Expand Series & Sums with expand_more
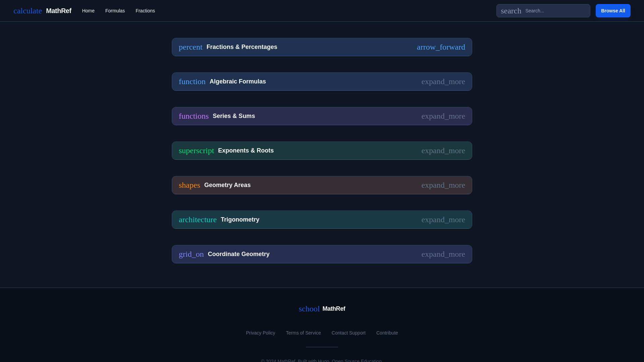 point(443,116)
